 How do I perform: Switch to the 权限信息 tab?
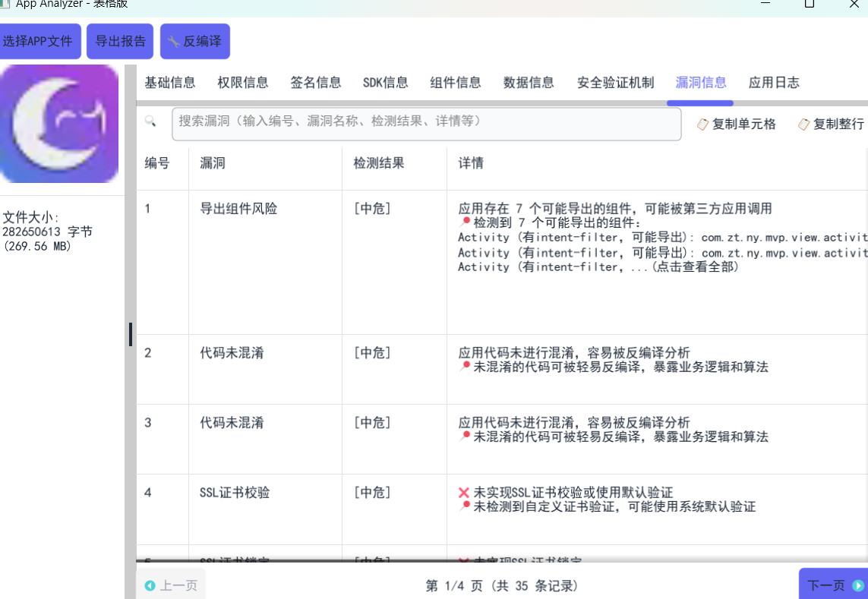tap(242, 83)
